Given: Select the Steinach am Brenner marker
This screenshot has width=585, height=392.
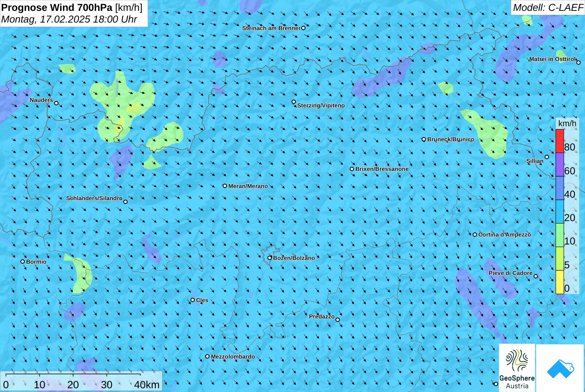Looking at the screenshot, I should 303,28.
